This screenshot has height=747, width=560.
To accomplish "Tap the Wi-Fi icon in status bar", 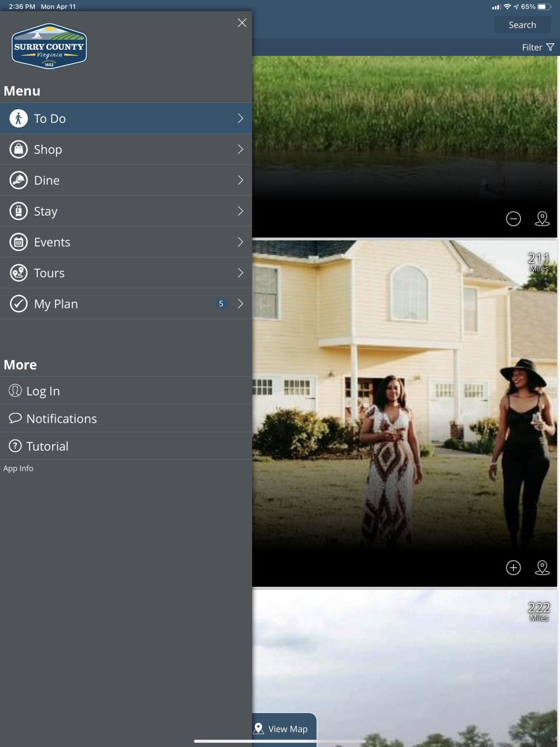I will (507, 7).
